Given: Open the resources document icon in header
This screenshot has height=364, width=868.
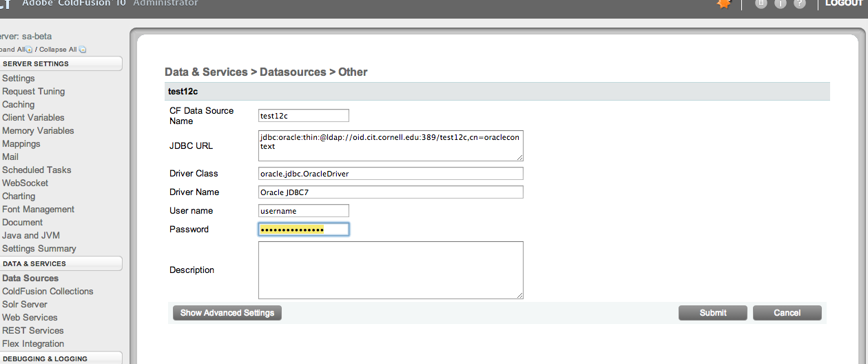Looking at the screenshot, I should tap(761, 3).
